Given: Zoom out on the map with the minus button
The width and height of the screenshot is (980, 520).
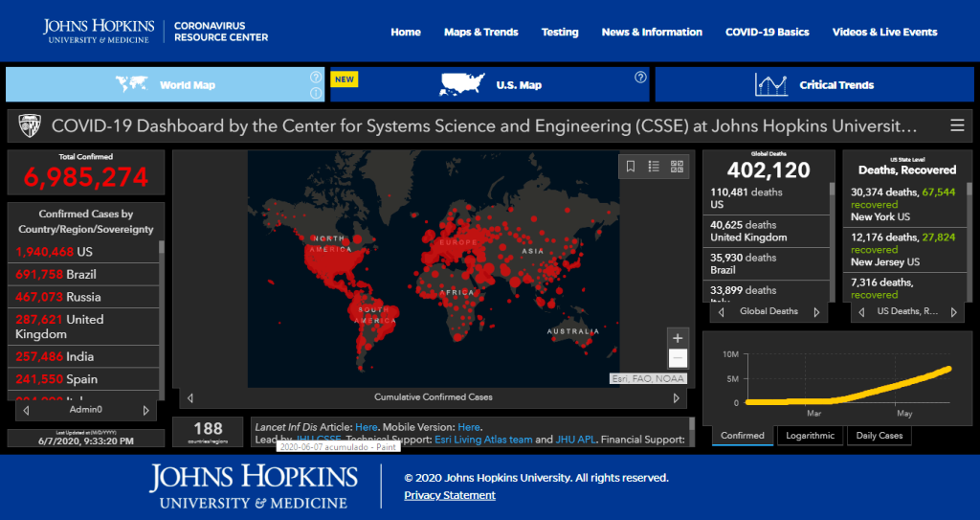Looking at the screenshot, I should point(678,358).
